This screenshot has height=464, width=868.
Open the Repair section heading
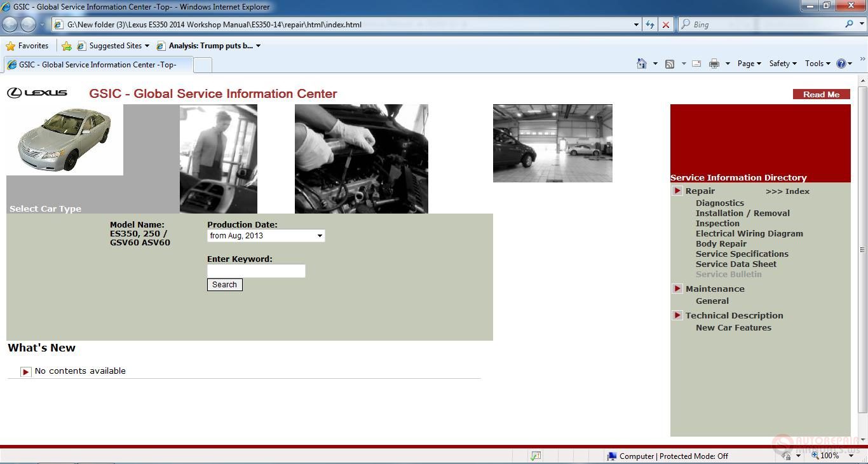tap(700, 191)
